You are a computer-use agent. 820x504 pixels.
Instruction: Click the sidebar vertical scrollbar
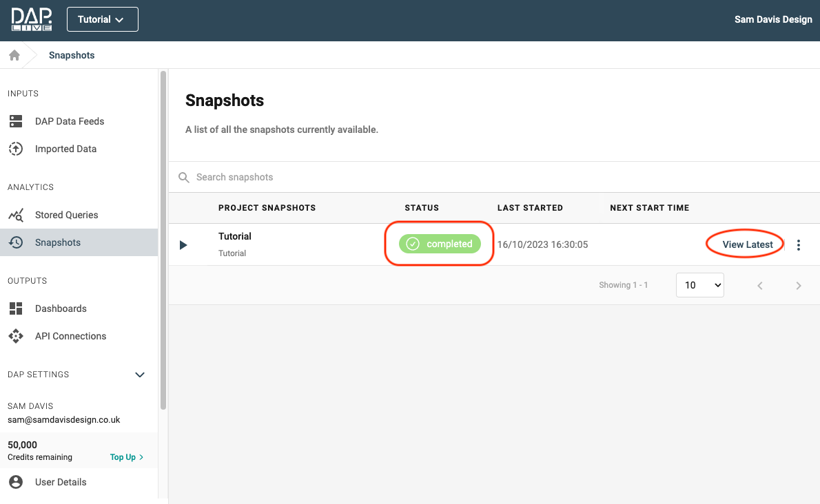pos(163,241)
